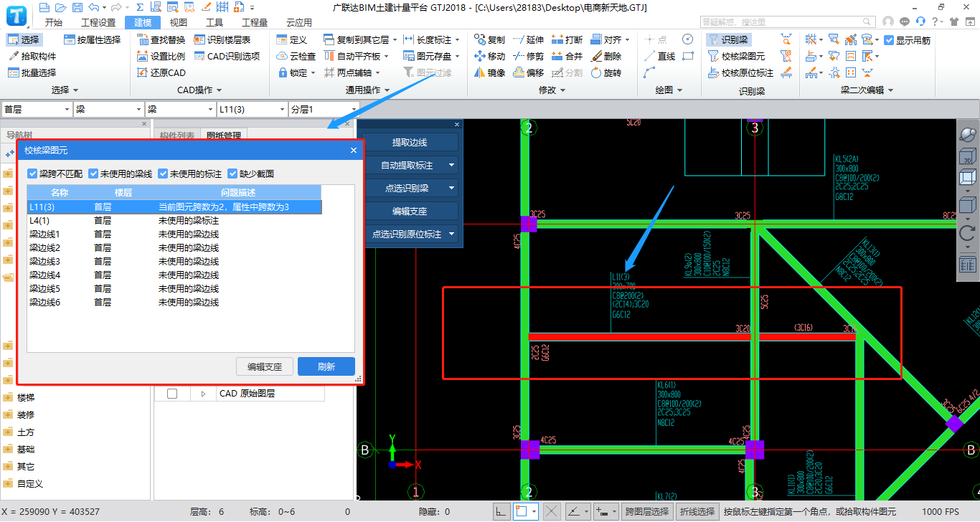Click 查找替换 find and replace tool
Viewport: 980px width, 522px height.
coord(161,39)
